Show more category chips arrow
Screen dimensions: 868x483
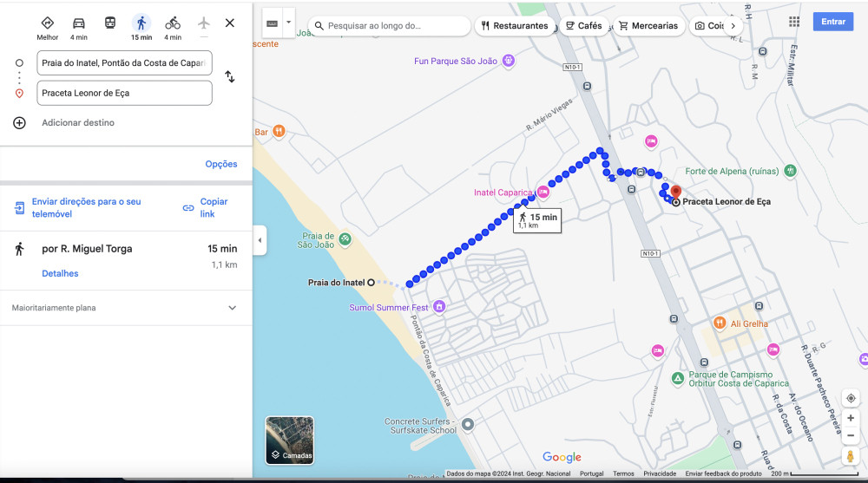733,26
